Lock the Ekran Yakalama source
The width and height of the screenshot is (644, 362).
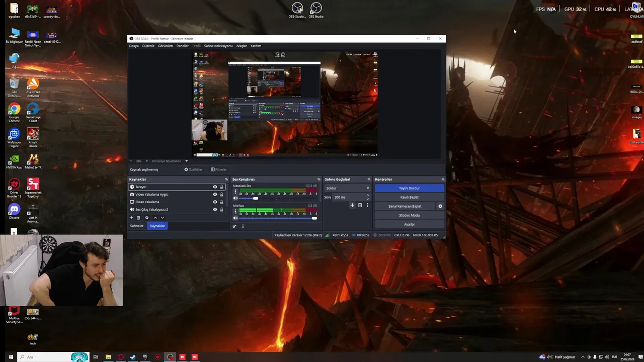pos(221,202)
